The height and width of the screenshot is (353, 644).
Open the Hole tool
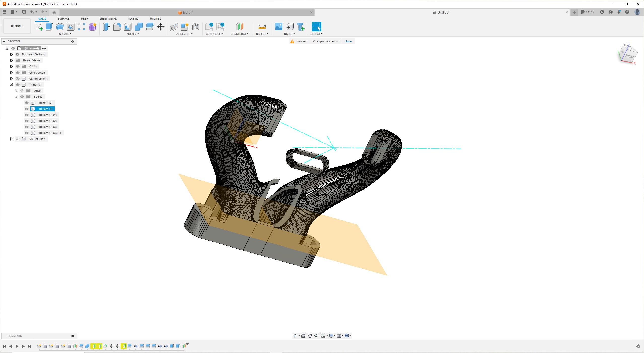click(71, 27)
